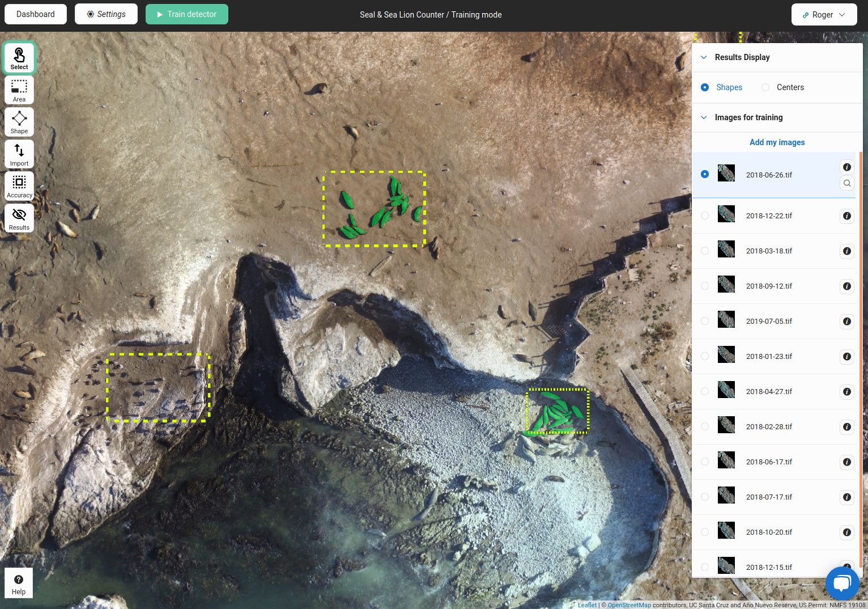Click the 2018-12-15.tif file name
This screenshot has width=868, height=609.
click(x=769, y=568)
